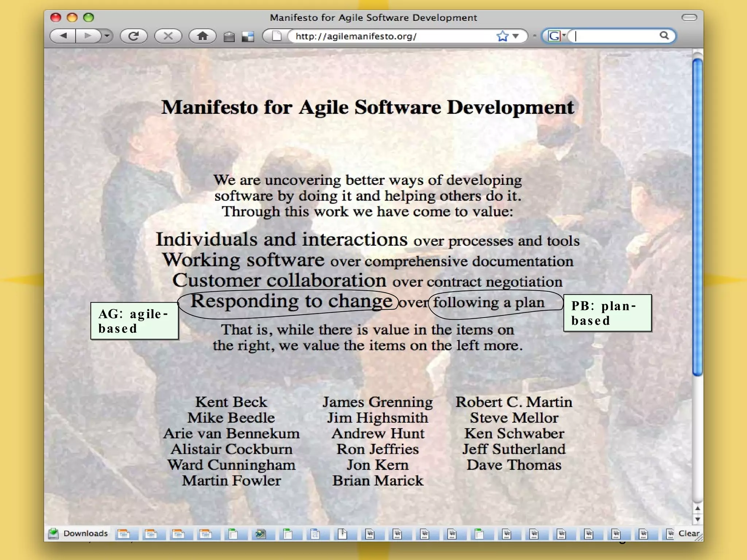The height and width of the screenshot is (560, 747).
Task: Focus the Google search input field
Action: [x=616, y=36]
